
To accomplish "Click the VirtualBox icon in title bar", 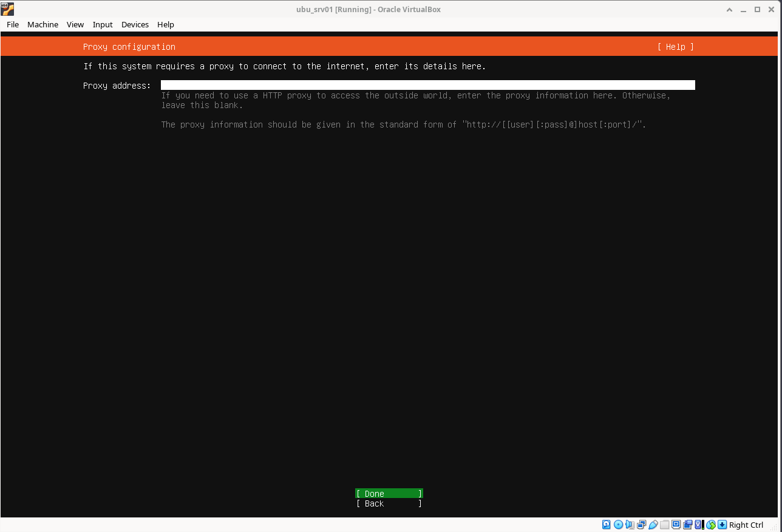I will tap(7, 9).
